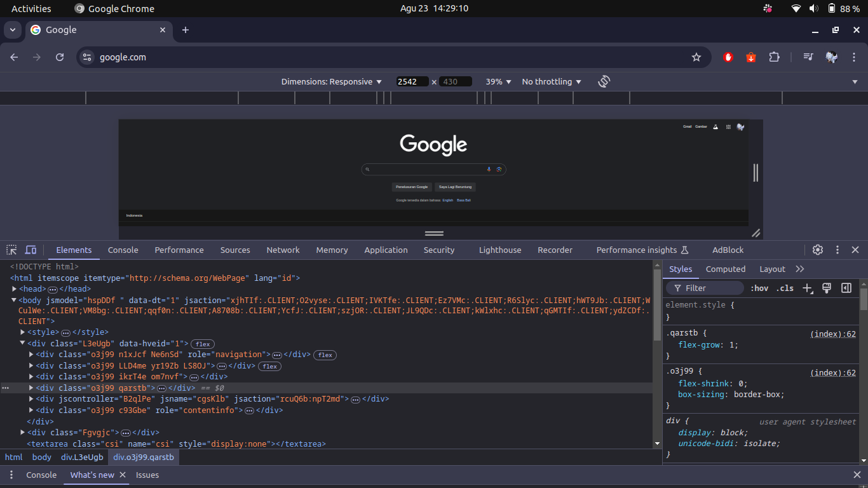Open the Lighthouse tab
The image size is (868, 488).
pyautogui.click(x=500, y=250)
